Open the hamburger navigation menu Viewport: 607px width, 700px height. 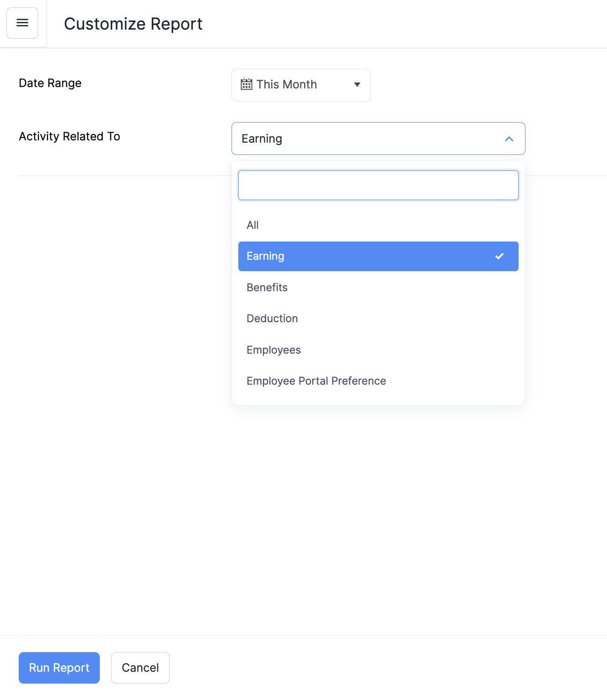(22, 23)
